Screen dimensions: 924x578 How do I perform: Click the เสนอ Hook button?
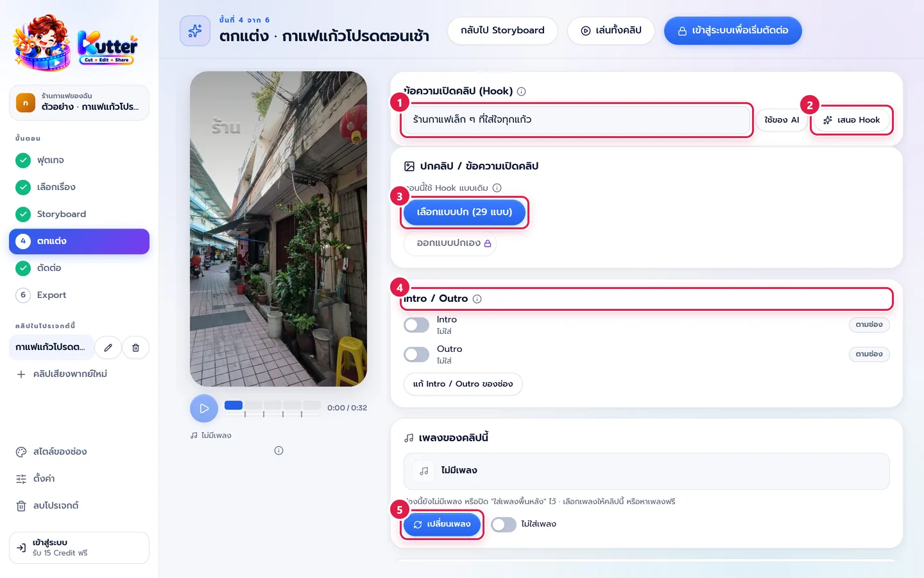pyautogui.click(x=851, y=120)
